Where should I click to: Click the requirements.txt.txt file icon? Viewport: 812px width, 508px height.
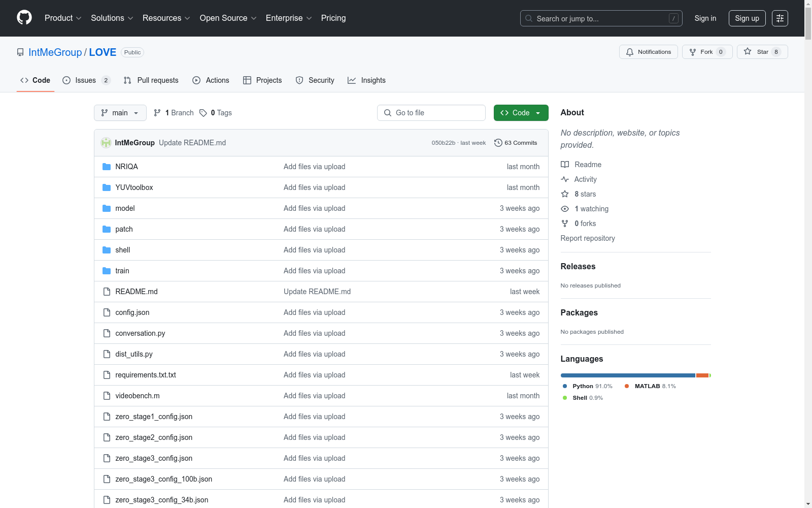click(x=107, y=375)
